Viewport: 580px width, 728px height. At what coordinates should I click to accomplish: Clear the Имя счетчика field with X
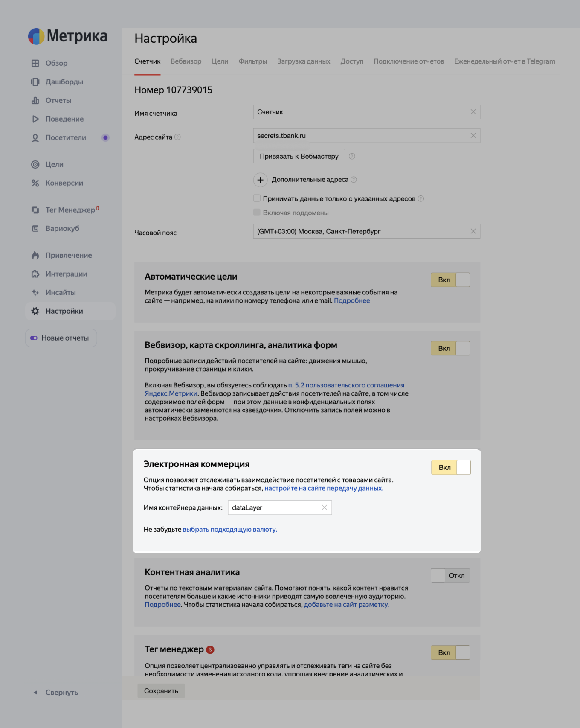pos(473,112)
